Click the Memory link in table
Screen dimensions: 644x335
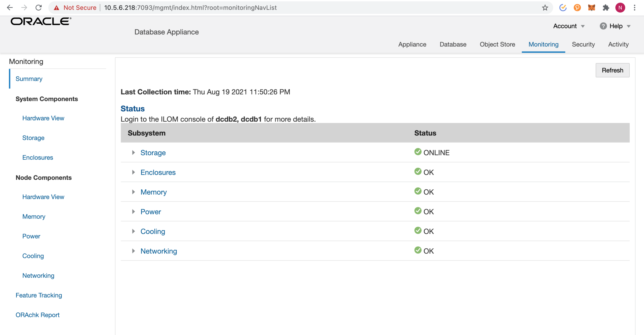(153, 192)
